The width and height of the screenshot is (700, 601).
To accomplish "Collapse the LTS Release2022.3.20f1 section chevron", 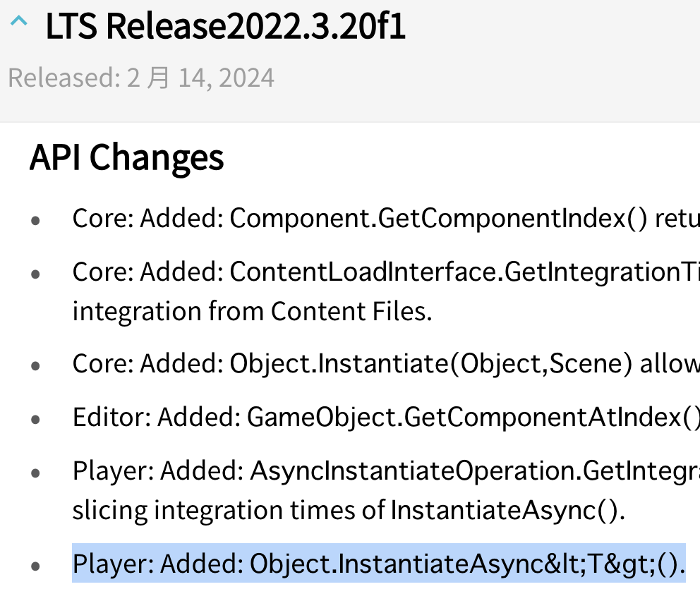I will 20,23.
